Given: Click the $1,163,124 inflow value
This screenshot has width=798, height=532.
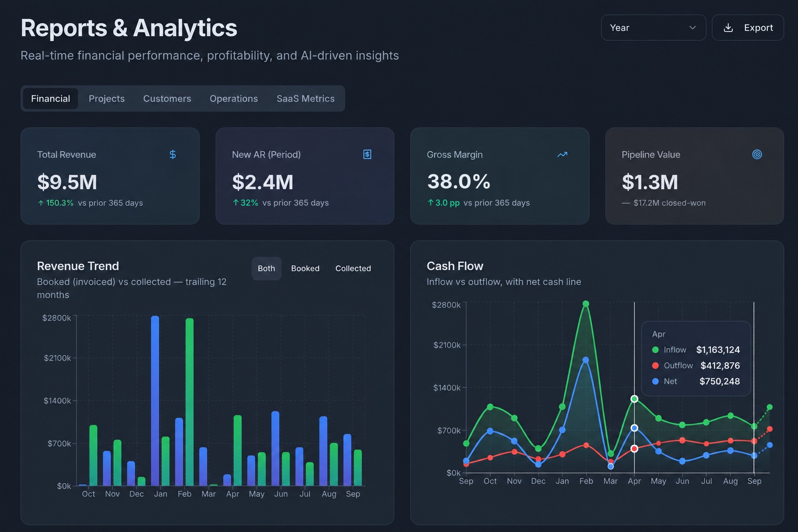Looking at the screenshot, I should pyautogui.click(x=718, y=350).
